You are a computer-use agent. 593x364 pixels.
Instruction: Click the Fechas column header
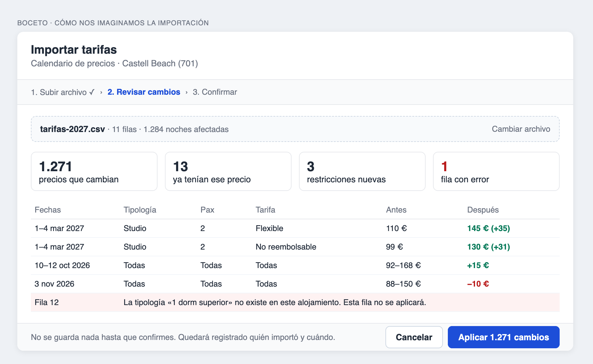[x=48, y=210]
